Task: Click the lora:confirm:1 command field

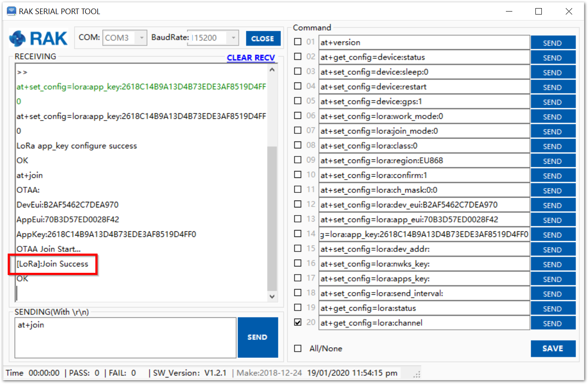Action: pyautogui.click(x=424, y=175)
